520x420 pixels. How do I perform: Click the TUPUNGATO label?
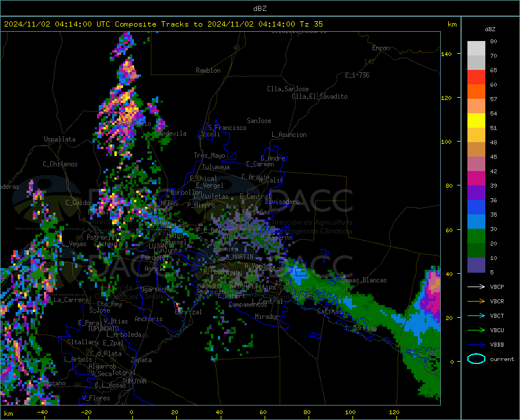103,329
